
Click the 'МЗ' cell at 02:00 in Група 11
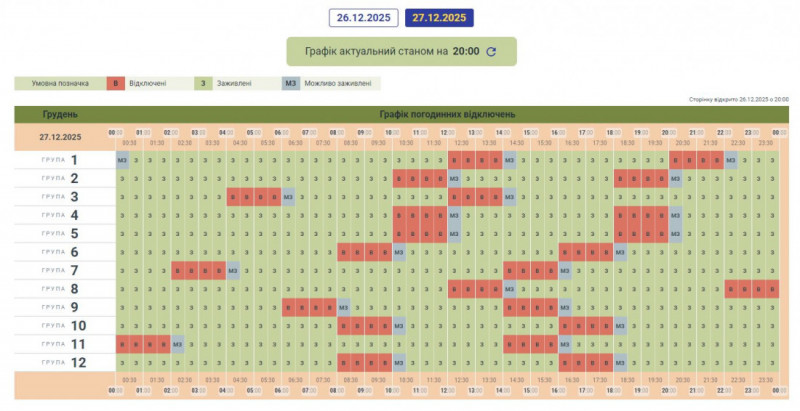pos(177,344)
